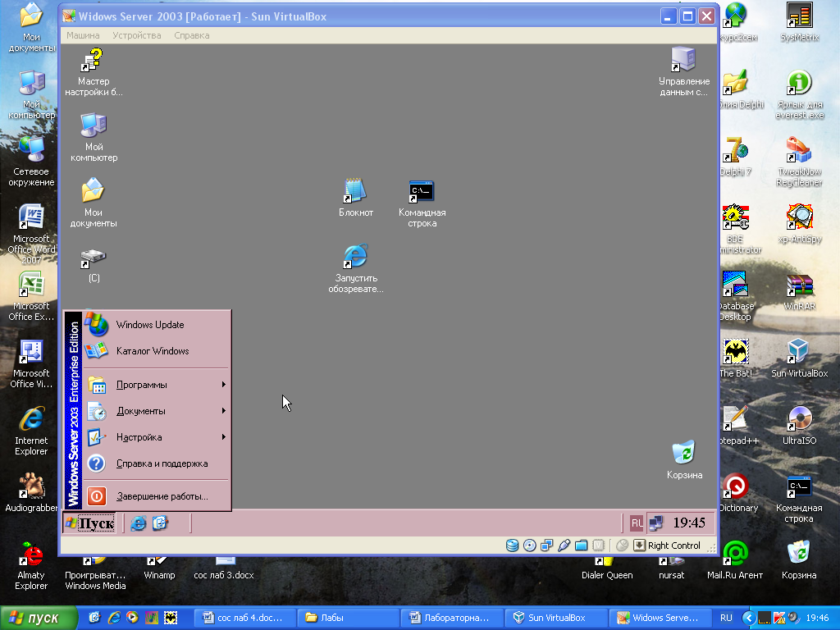The image size is (840, 630).
Task: Select Audiograbber host desktop icon
Action: tap(31, 492)
